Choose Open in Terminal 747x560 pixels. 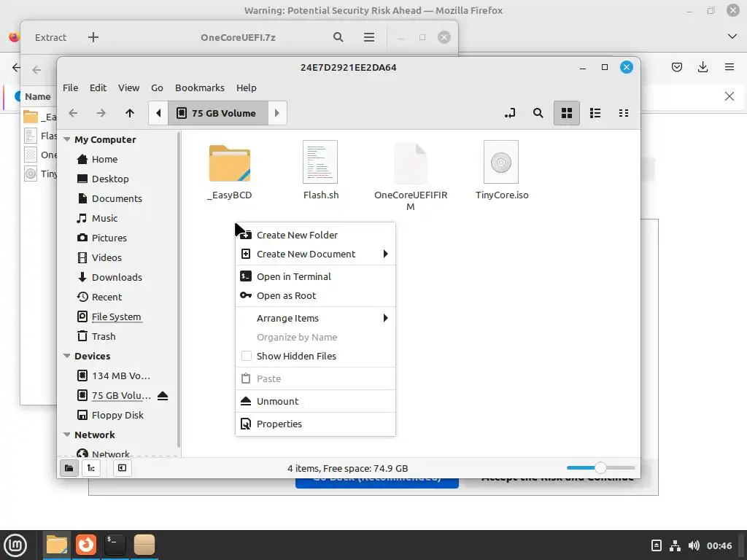click(x=315, y=276)
